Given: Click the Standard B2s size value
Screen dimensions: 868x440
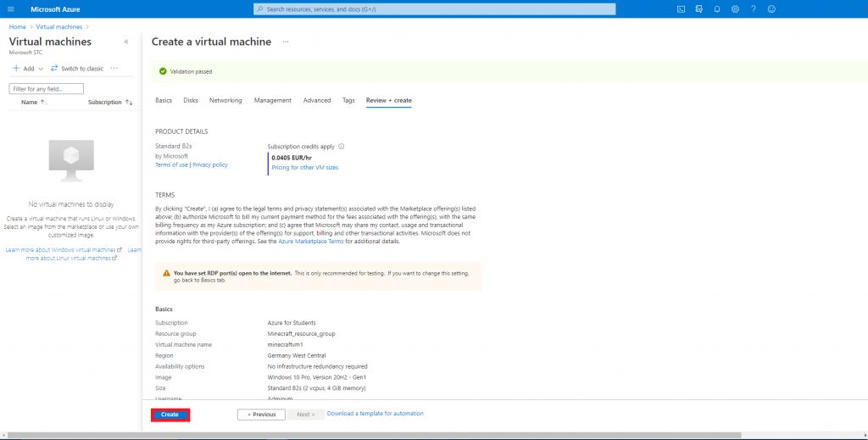Looking at the screenshot, I should click(317, 388).
